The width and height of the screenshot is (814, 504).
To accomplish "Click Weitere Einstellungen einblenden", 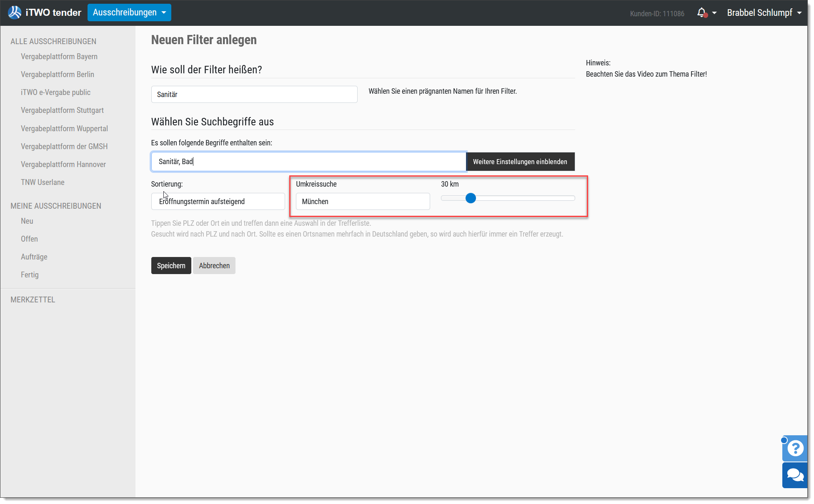I will click(x=520, y=162).
